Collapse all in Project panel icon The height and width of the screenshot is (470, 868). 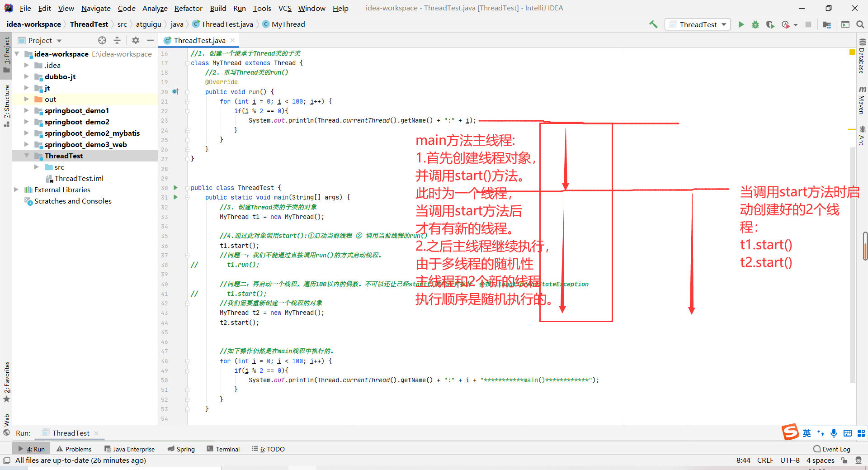click(117, 40)
